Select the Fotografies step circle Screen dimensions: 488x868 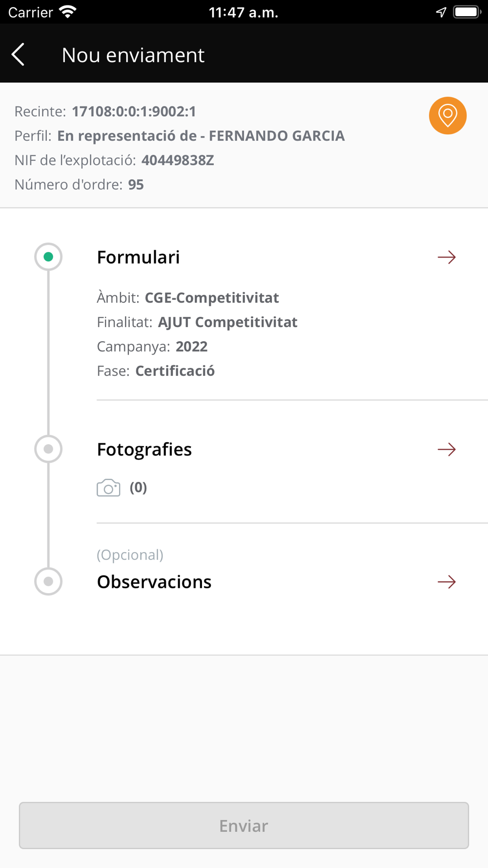pos(48,449)
